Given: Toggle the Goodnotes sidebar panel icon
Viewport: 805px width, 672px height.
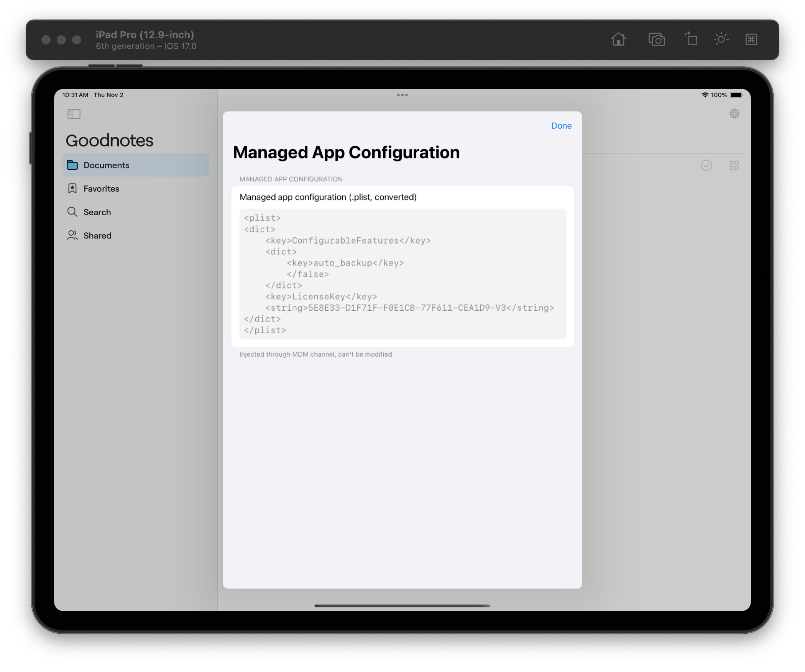Looking at the screenshot, I should point(74,114).
